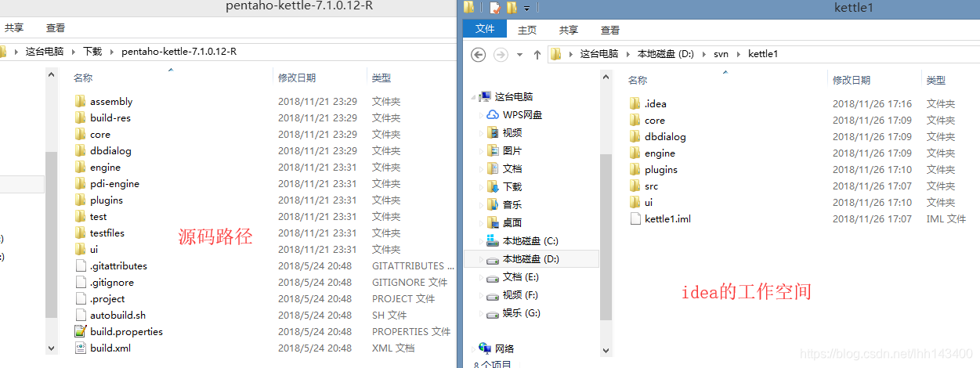Select the testfiles folder icon
This screenshot has height=368, width=980.
click(x=80, y=233)
